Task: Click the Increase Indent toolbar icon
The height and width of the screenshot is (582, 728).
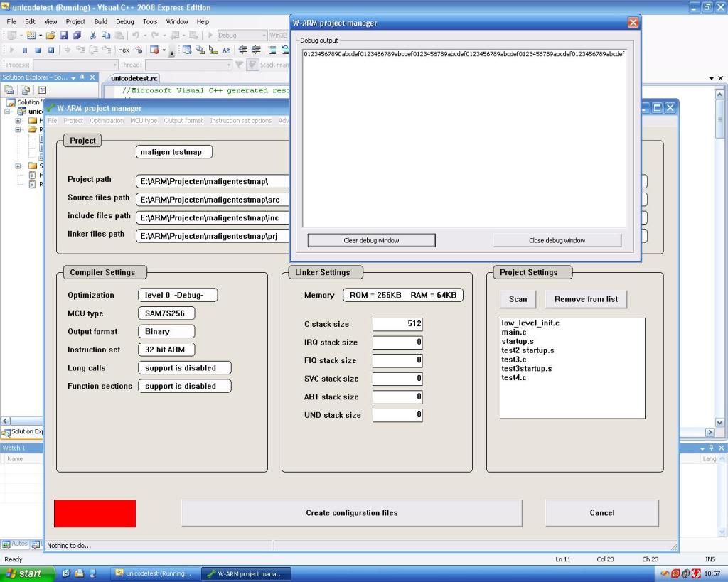Action: 256,50
